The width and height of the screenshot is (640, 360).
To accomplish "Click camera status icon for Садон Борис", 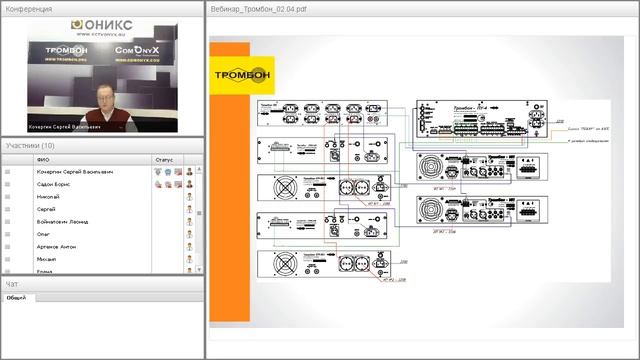I will [168, 184].
